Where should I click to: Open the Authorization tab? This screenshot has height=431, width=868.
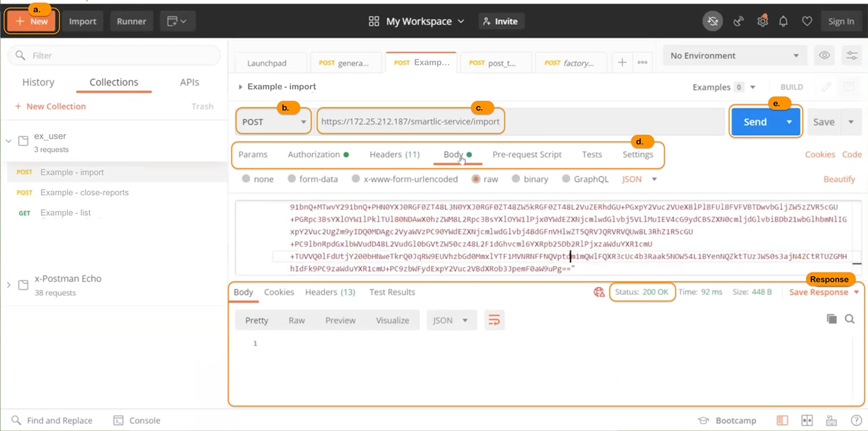click(318, 154)
